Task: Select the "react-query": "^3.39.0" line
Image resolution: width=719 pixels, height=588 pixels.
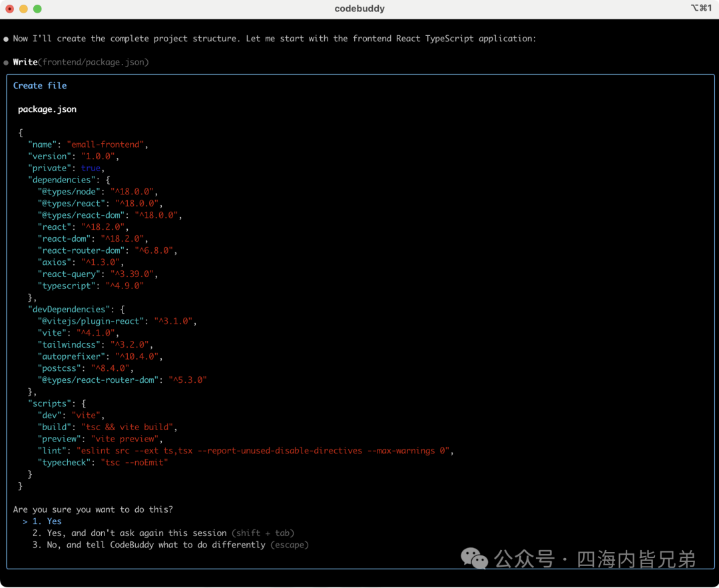Action: click(98, 274)
